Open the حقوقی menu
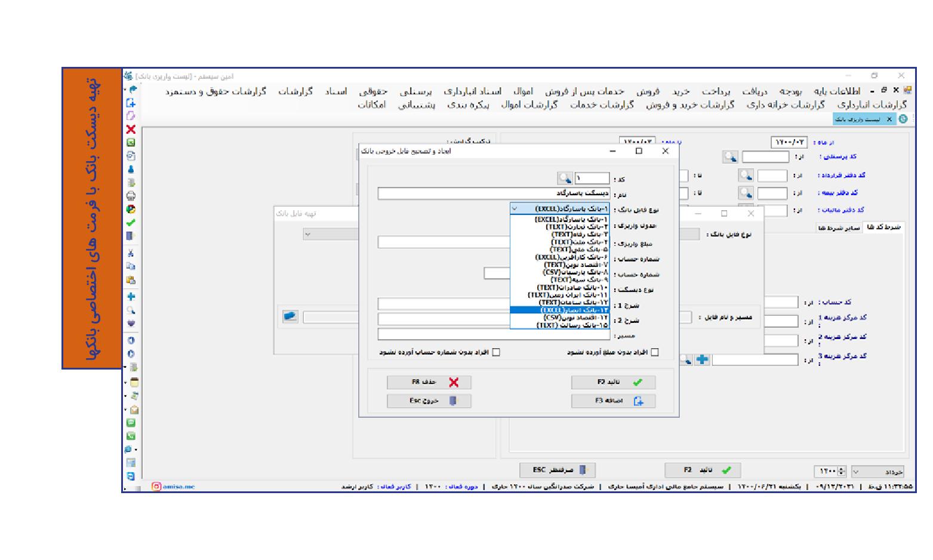This screenshot has width=933, height=560. point(373,91)
